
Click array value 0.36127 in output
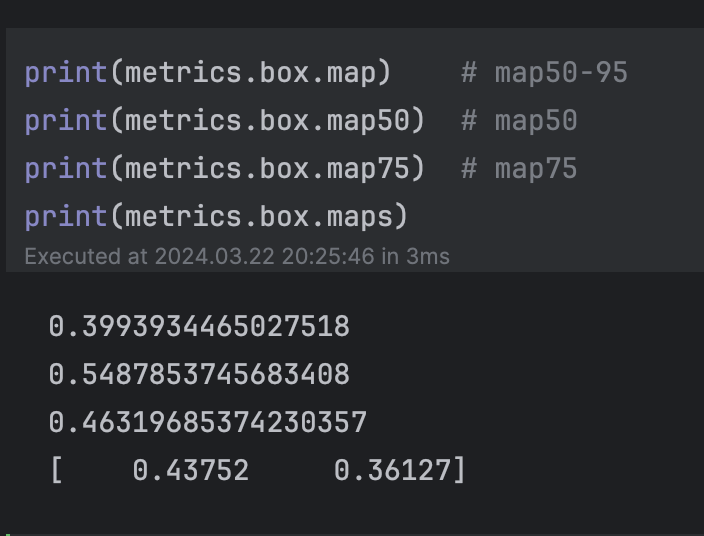point(392,470)
